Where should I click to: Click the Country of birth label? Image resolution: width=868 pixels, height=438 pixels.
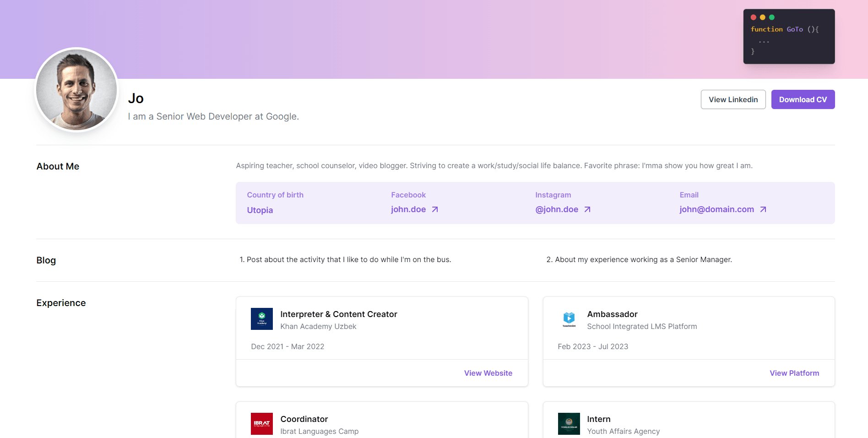275,195
